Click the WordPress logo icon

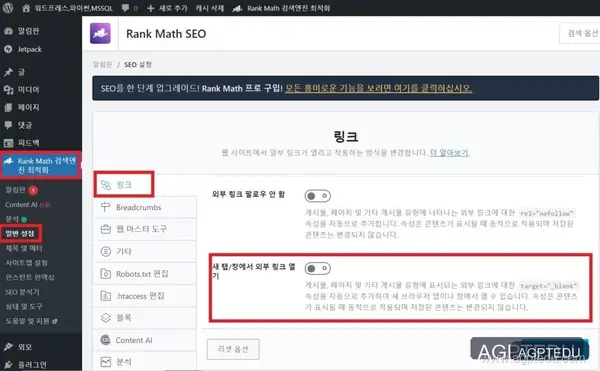click(8, 8)
